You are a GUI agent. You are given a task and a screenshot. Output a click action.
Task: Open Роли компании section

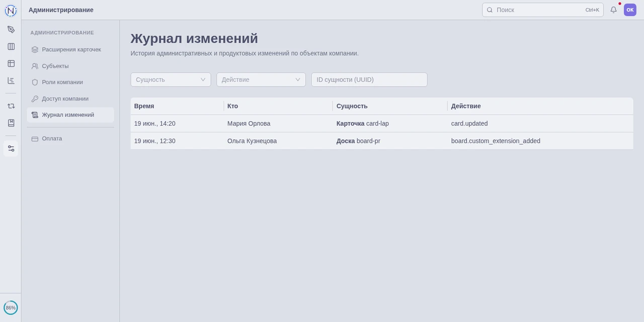(70, 82)
